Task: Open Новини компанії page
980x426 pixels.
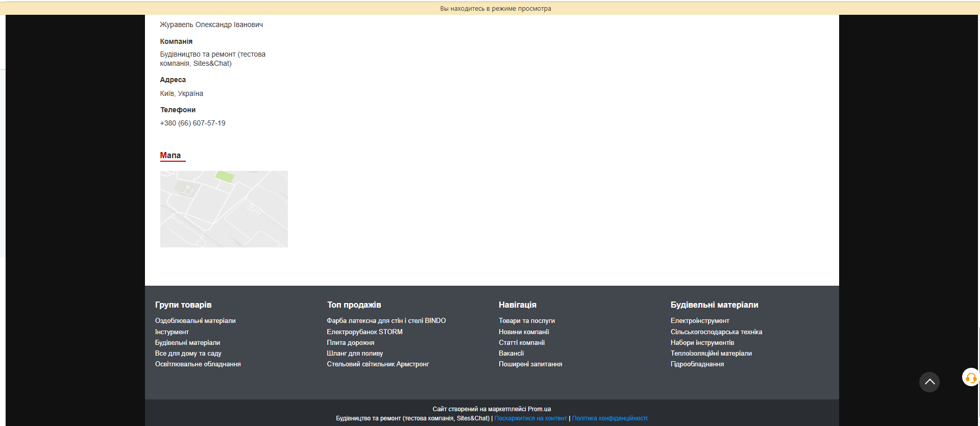Action: click(x=524, y=332)
